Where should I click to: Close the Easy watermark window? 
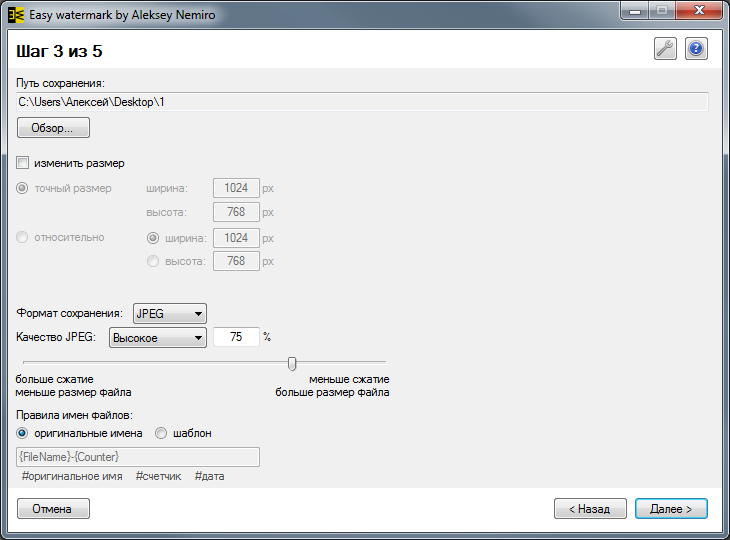tap(699, 11)
